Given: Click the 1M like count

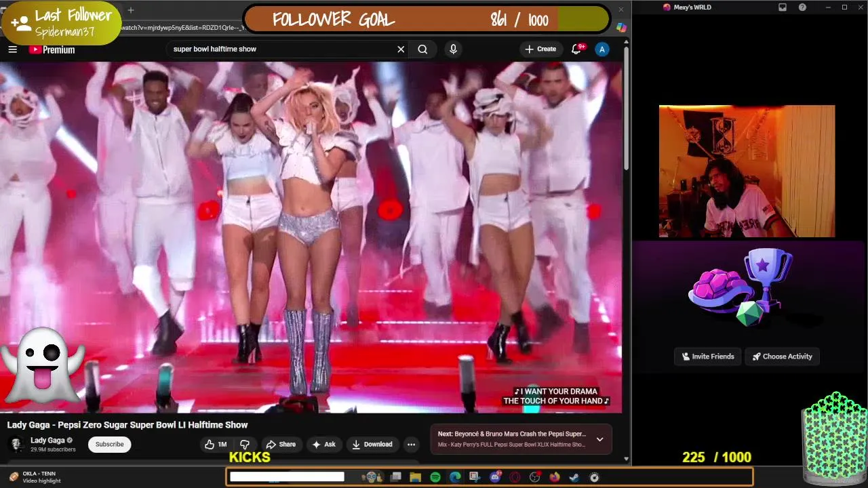Looking at the screenshot, I should click(x=222, y=445).
